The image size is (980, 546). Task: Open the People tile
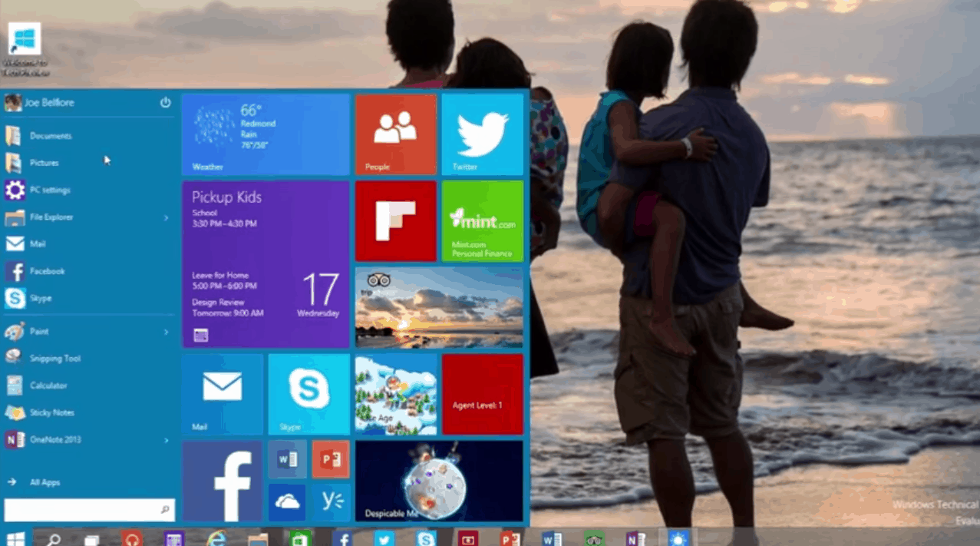tap(396, 135)
